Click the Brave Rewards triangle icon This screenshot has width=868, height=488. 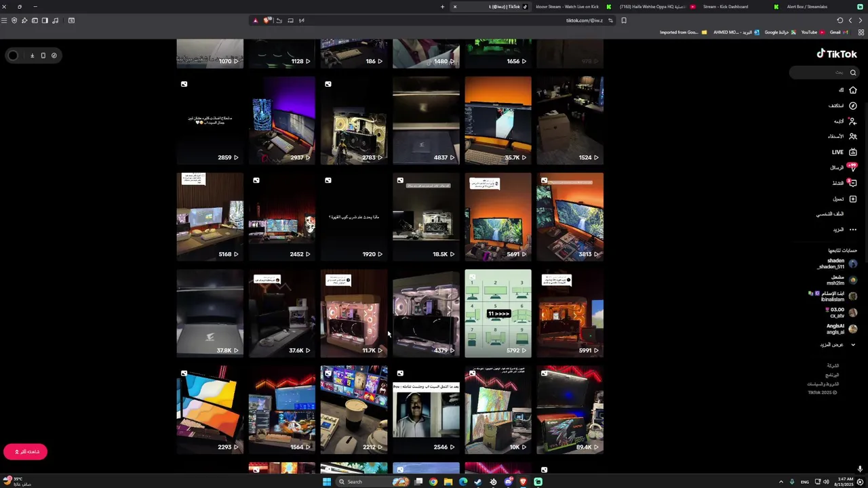pos(255,20)
